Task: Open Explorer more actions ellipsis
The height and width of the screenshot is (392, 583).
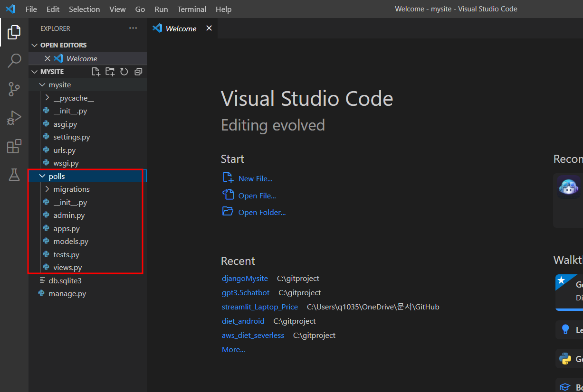Action: (133, 28)
